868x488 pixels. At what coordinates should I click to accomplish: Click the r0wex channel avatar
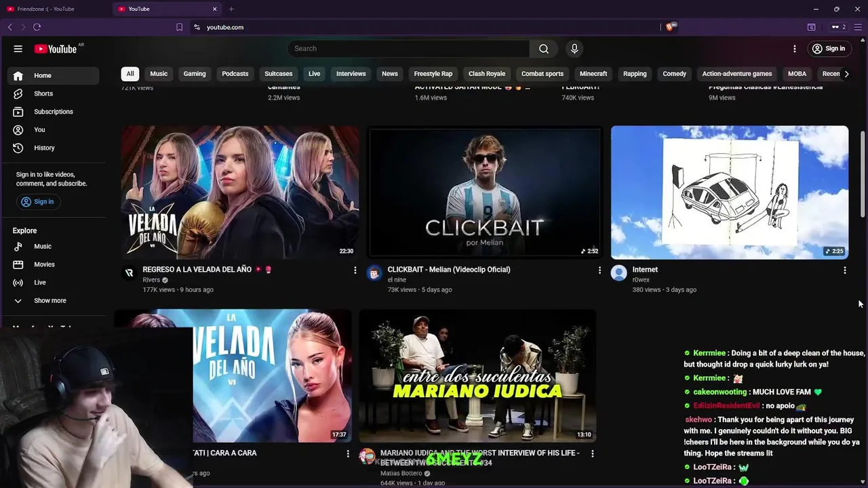coord(618,273)
